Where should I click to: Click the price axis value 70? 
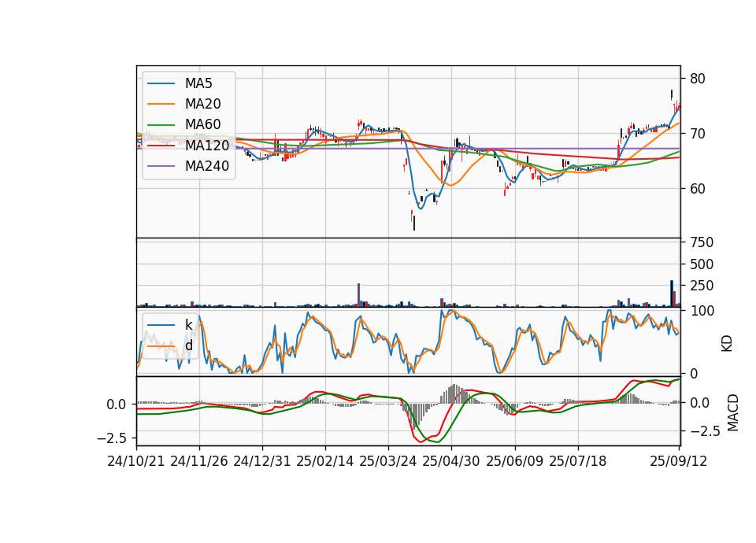click(698, 134)
